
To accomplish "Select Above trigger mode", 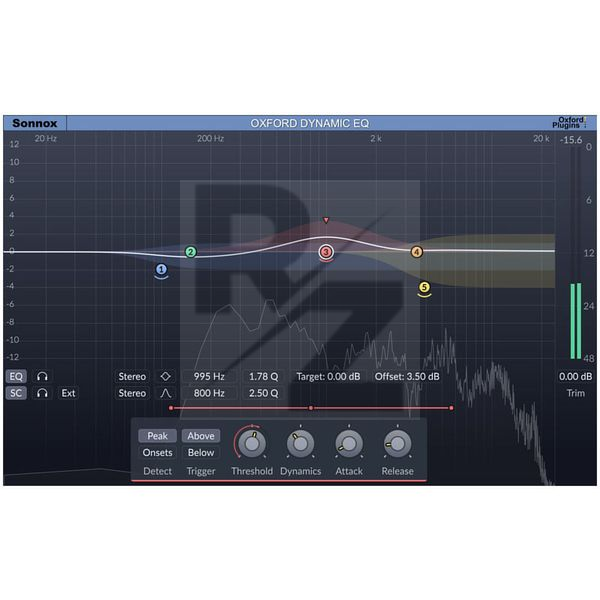I will pyautogui.click(x=201, y=436).
